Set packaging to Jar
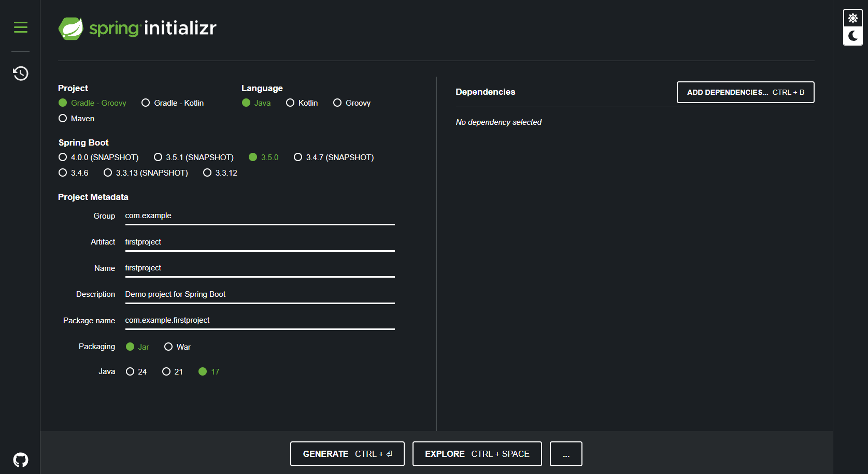 [x=137, y=347]
